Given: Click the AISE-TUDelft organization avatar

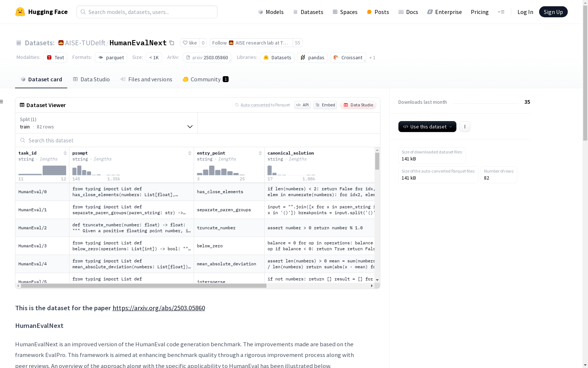Looking at the screenshot, I should [x=61, y=43].
